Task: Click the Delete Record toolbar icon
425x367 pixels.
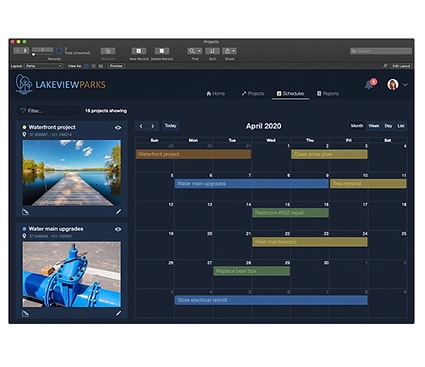Action: (x=162, y=51)
